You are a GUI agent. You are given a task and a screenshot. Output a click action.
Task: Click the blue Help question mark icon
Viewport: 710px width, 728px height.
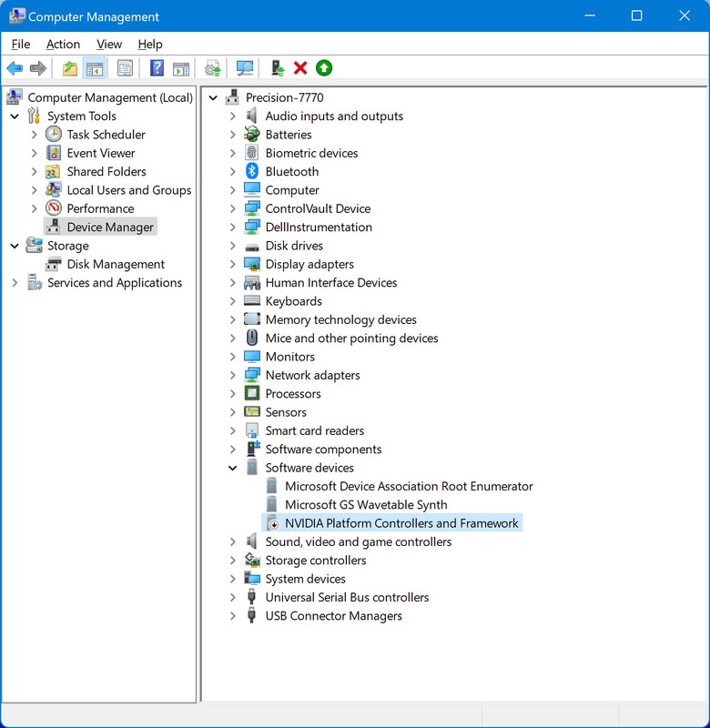click(x=157, y=68)
